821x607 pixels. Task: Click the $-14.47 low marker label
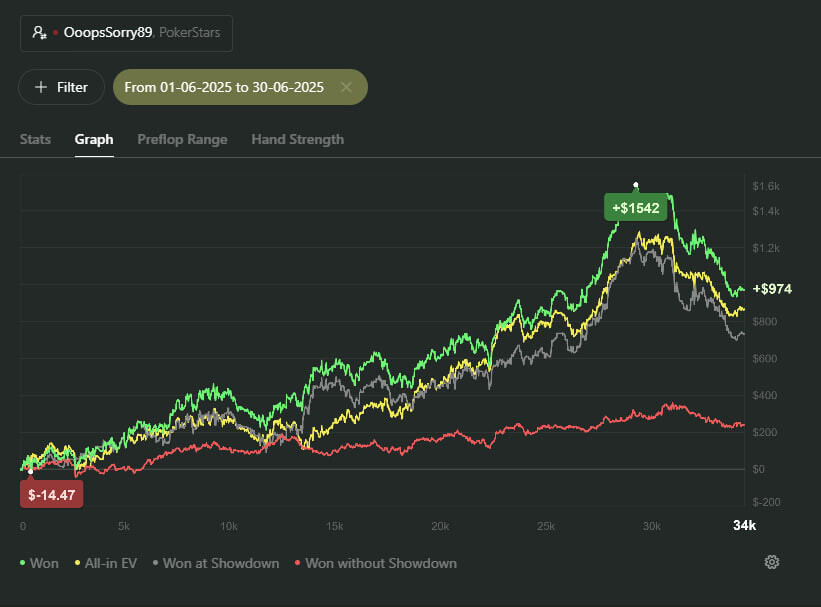[51, 495]
